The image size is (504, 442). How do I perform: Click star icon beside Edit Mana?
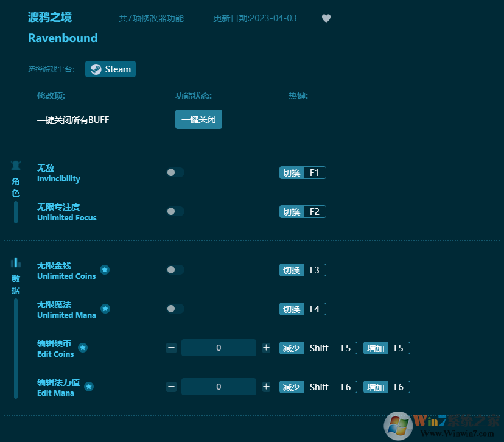coord(89,386)
